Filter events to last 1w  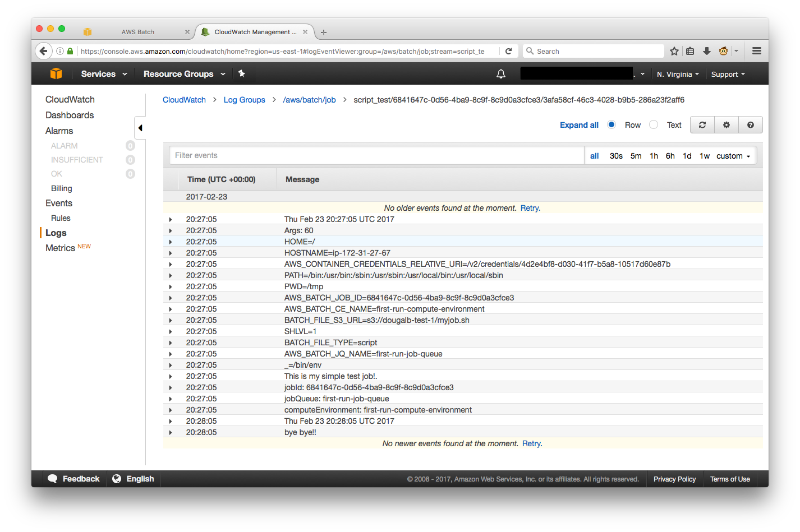click(x=705, y=156)
